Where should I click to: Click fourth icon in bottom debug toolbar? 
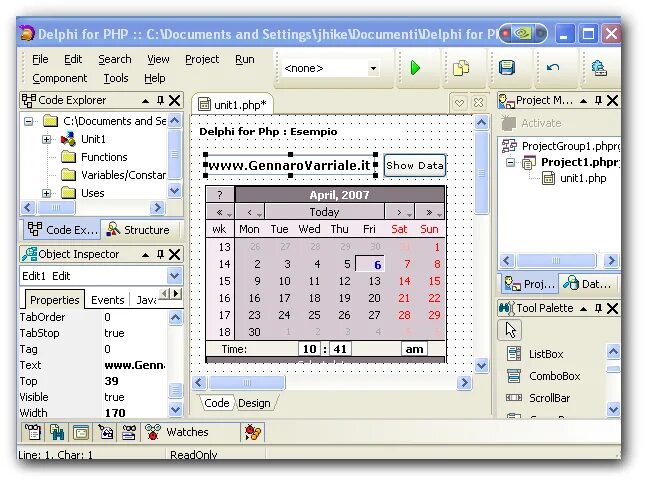point(105,432)
